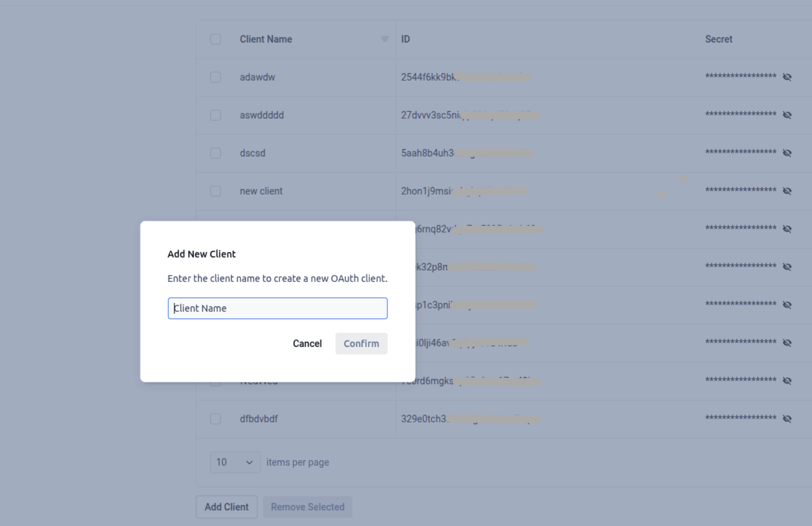Reveal secret for adawdw client
Image resolution: width=812 pixels, height=526 pixels.
click(x=787, y=77)
